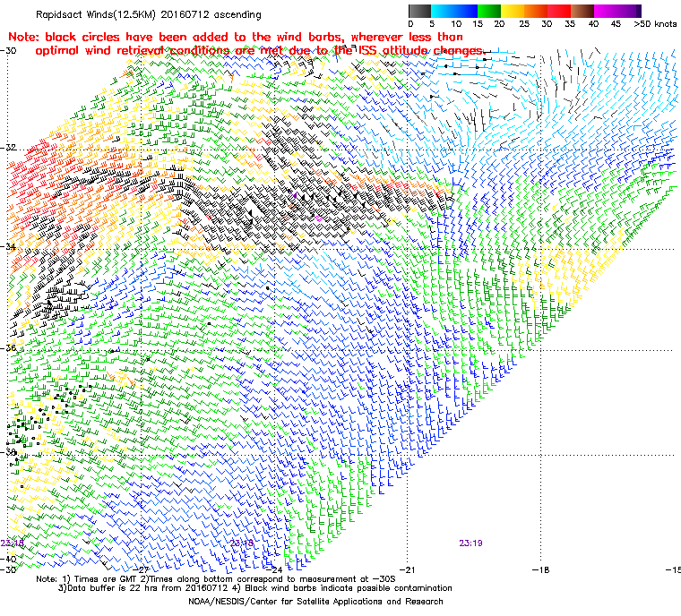This screenshot has height=616, width=681.
Task: Click the title 'Rapidscat Winds(12.5KM) 20160712 ascending'
Action: coord(149,14)
